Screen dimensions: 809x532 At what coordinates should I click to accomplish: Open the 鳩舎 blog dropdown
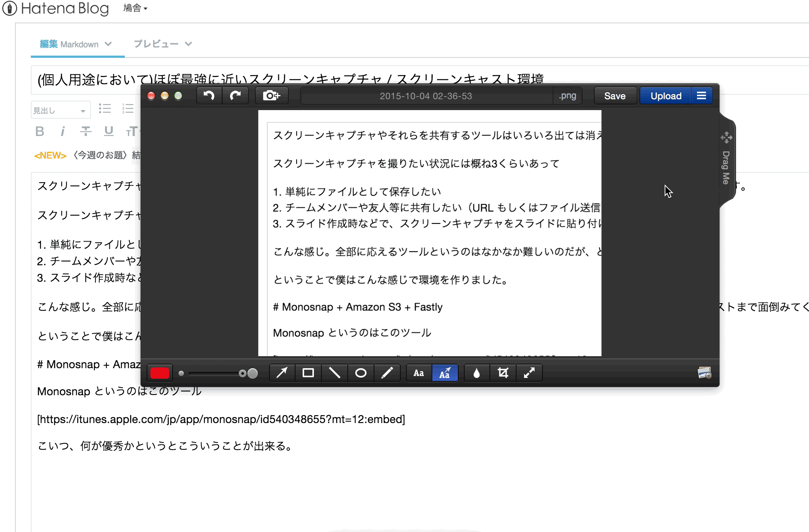point(135,8)
